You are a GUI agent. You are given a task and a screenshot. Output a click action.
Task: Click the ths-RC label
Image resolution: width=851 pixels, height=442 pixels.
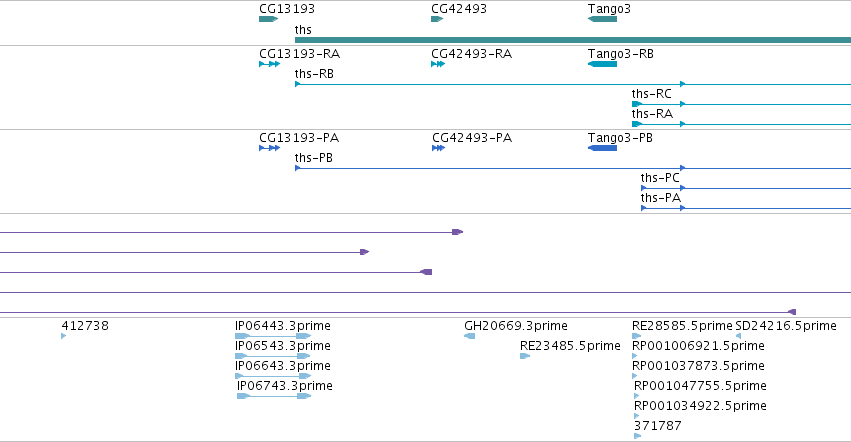click(652, 94)
